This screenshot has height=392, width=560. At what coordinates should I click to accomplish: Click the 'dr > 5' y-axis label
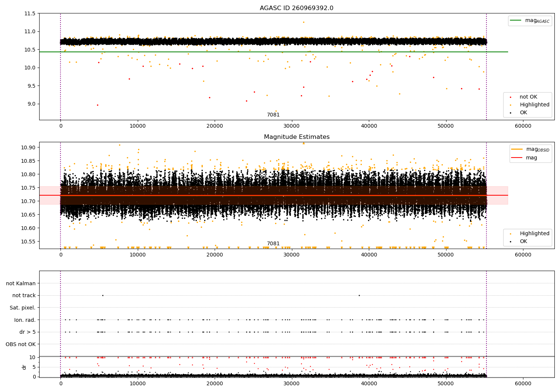tap(28, 332)
